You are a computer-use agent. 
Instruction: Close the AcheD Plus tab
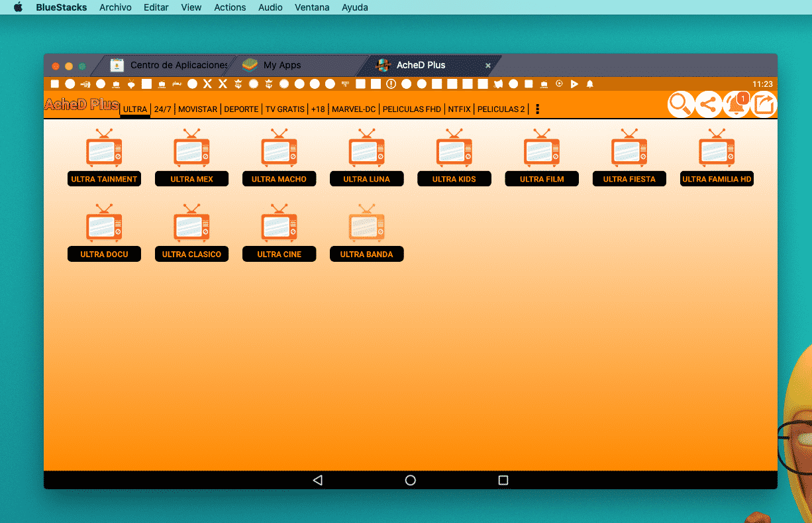[488, 66]
